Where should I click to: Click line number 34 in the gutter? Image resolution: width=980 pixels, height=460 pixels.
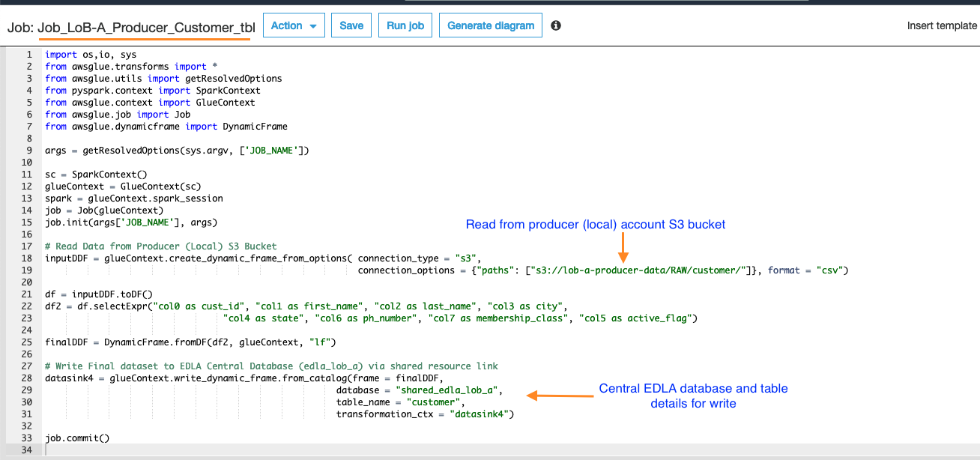coord(27,450)
